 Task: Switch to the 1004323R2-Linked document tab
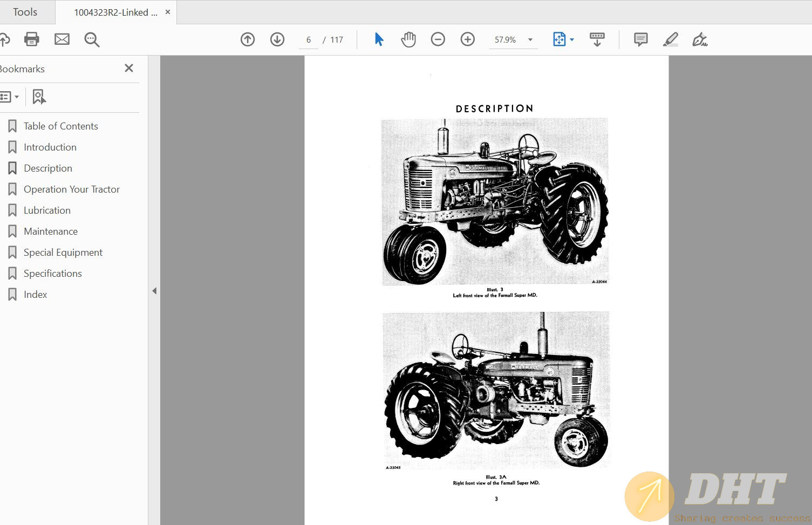(x=115, y=12)
